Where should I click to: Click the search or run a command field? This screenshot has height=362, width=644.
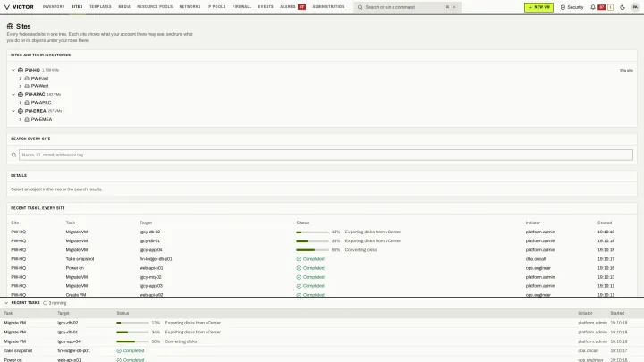coord(407,7)
